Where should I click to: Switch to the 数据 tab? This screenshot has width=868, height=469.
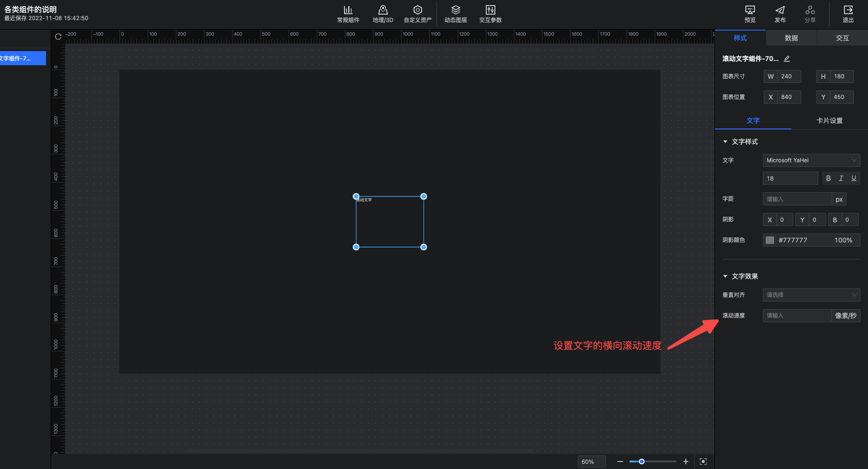791,38
